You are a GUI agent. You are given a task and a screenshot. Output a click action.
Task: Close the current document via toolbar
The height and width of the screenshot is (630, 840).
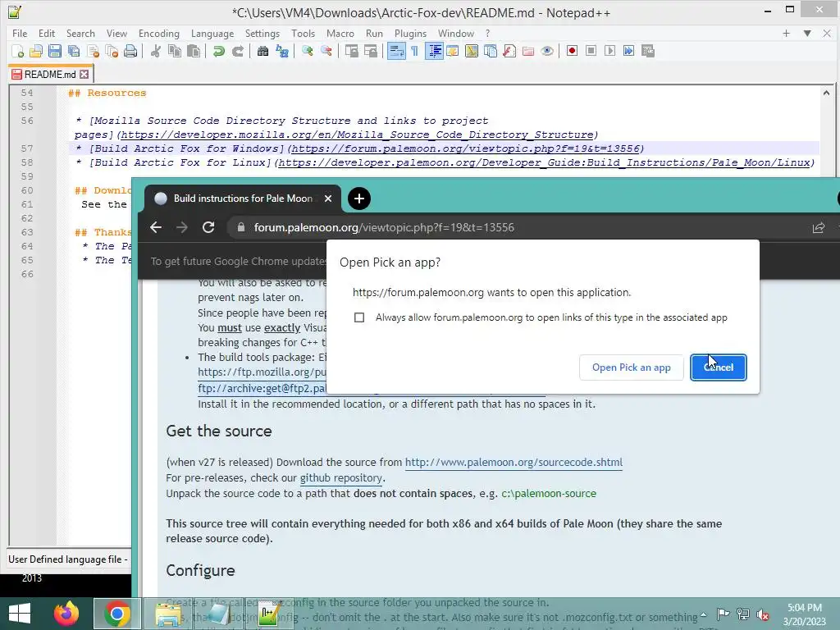[93, 51]
